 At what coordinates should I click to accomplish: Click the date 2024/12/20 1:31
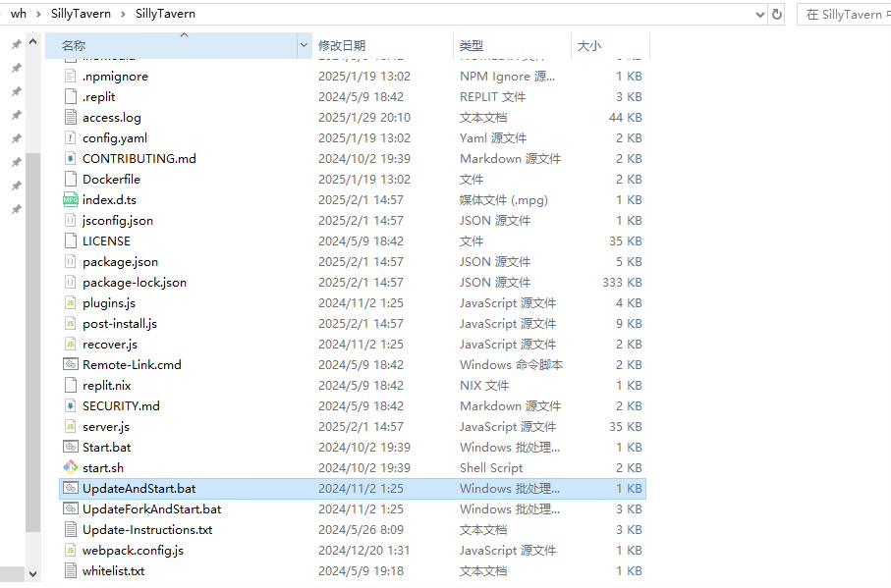pos(363,551)
